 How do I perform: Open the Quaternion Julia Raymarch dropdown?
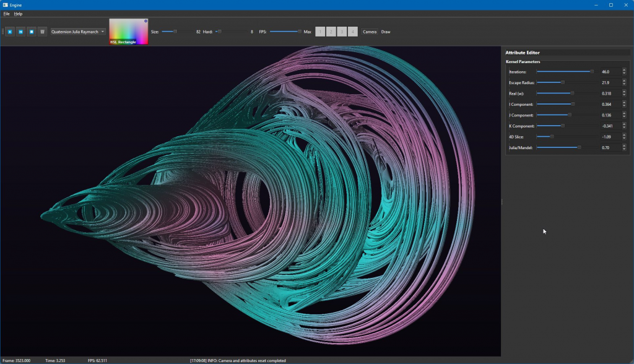(x=78, y=32)
